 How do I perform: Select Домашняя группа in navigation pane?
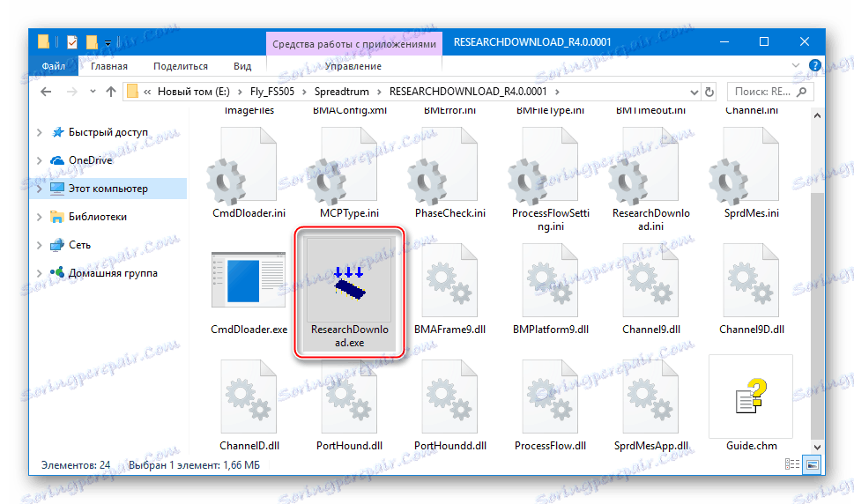tap(113, 273)
